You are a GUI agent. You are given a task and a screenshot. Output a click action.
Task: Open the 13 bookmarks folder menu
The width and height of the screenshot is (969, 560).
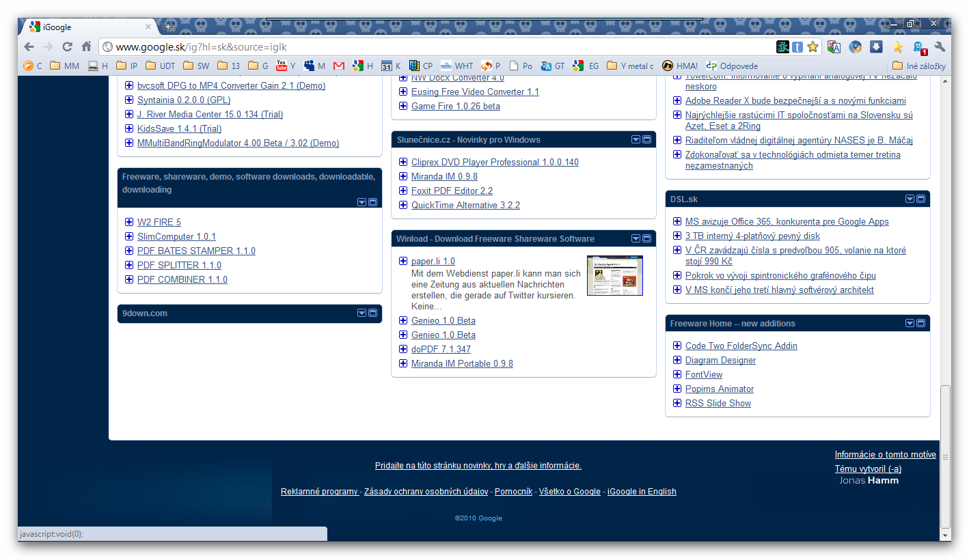pos(229,66)
